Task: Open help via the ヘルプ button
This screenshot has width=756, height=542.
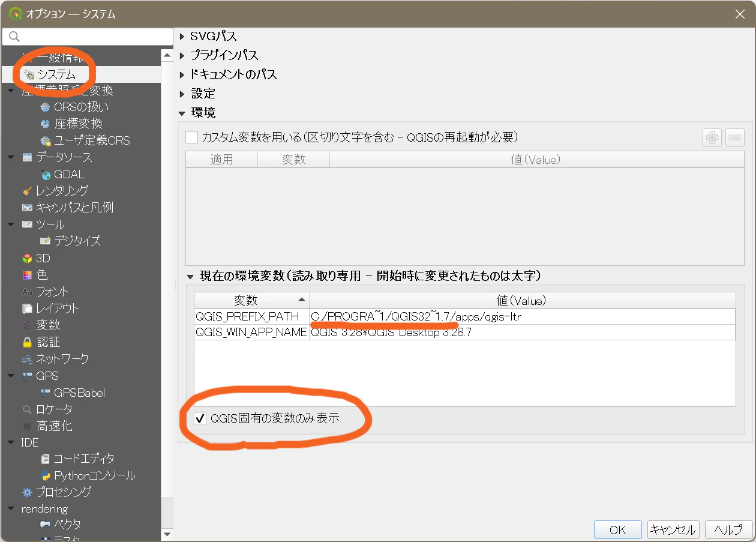Action: pos(728,529)
